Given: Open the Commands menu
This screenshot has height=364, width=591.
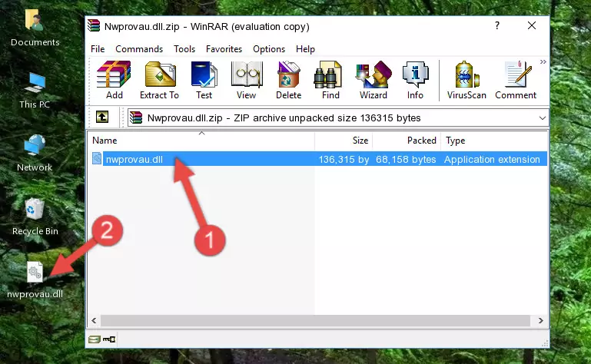Looking at the screenshot, I should click(x=139, y=49).
